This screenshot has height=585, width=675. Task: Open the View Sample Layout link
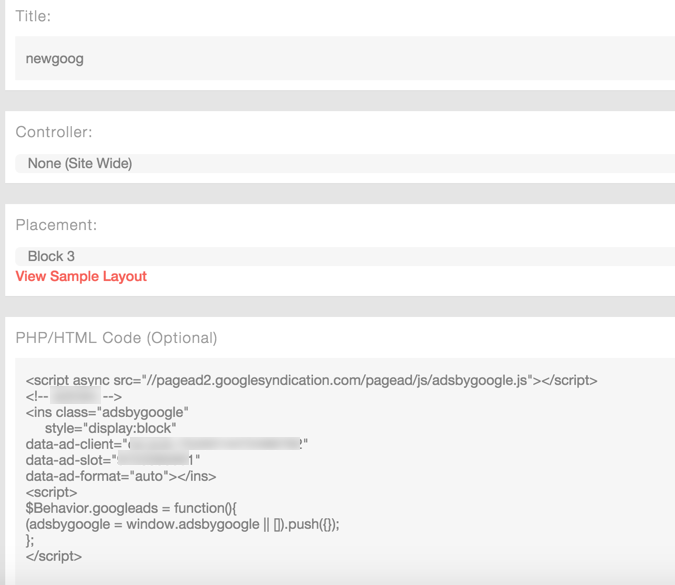point(81,276)
